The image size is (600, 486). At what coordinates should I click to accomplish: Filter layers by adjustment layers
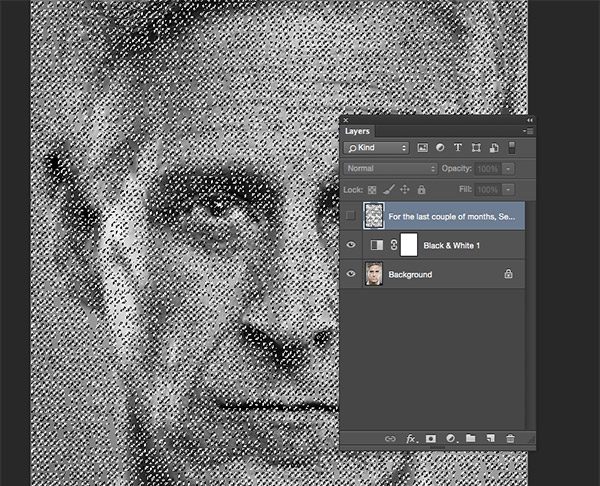point(442,148)
